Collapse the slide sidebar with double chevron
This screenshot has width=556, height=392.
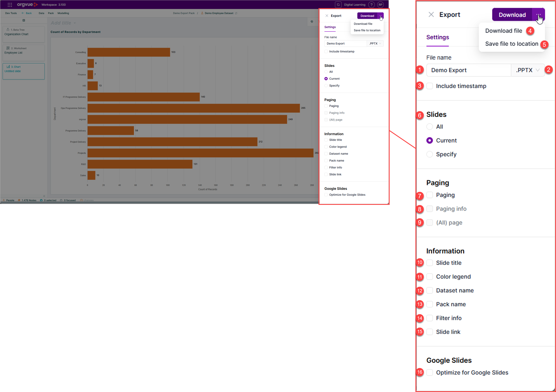[x=44, y=196]
